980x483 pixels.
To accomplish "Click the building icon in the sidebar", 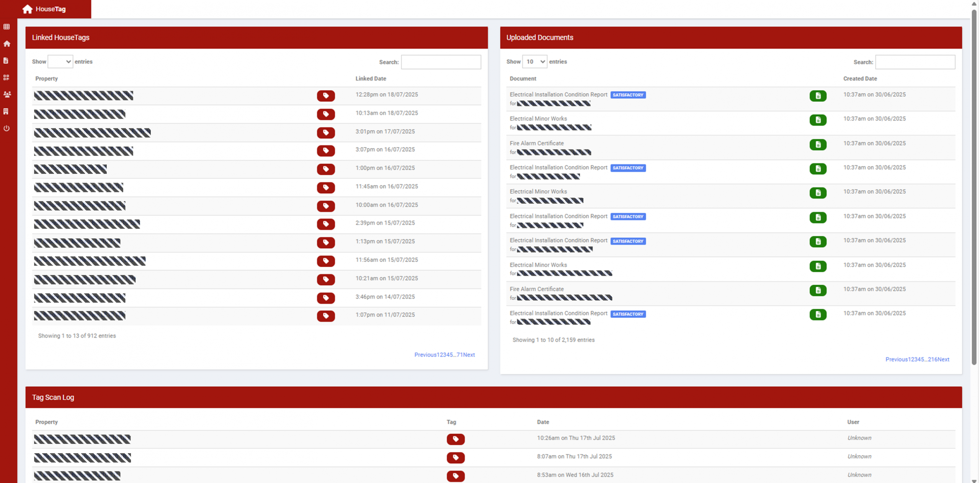I will (x=6, y=111).
